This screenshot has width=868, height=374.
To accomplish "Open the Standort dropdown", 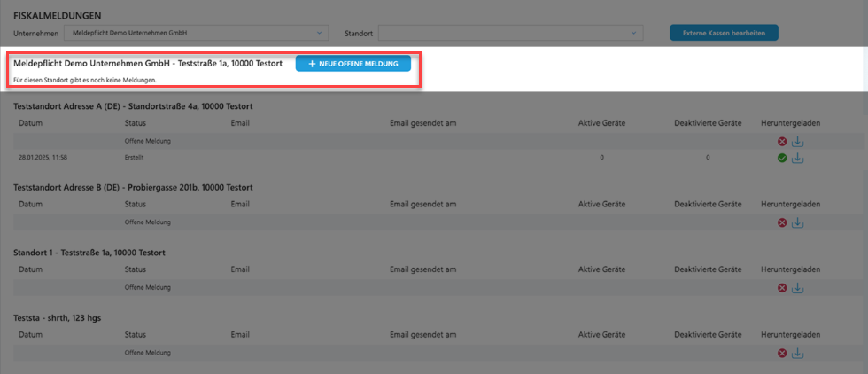I will coord(510,33).
